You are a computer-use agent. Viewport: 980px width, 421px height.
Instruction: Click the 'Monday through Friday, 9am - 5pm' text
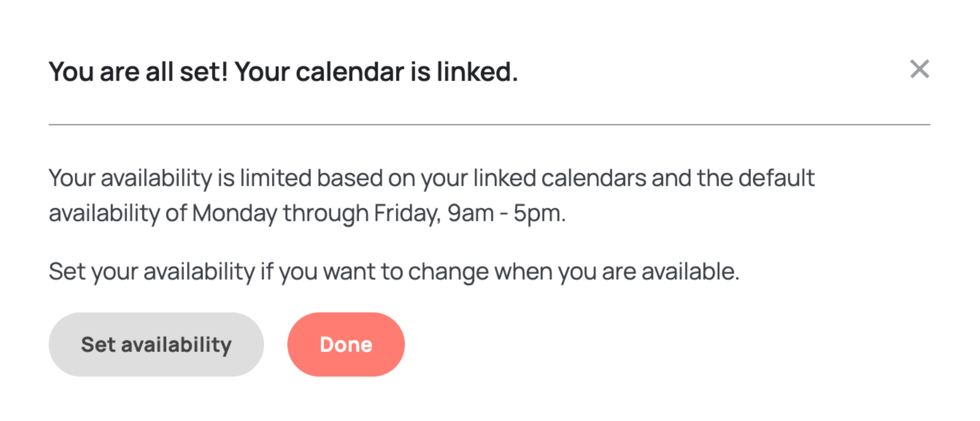click(379, 213)
